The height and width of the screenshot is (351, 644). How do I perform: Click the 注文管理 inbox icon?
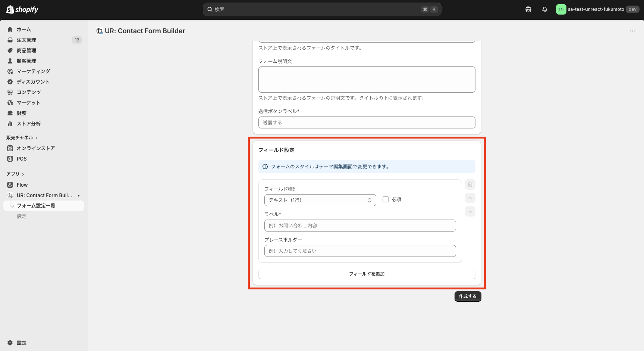pos(10,40)
